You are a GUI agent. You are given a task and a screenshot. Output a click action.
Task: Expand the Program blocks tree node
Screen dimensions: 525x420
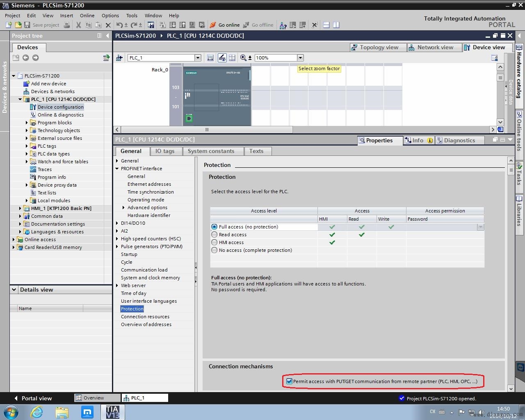pyautogui.click(x=27, y=123)
